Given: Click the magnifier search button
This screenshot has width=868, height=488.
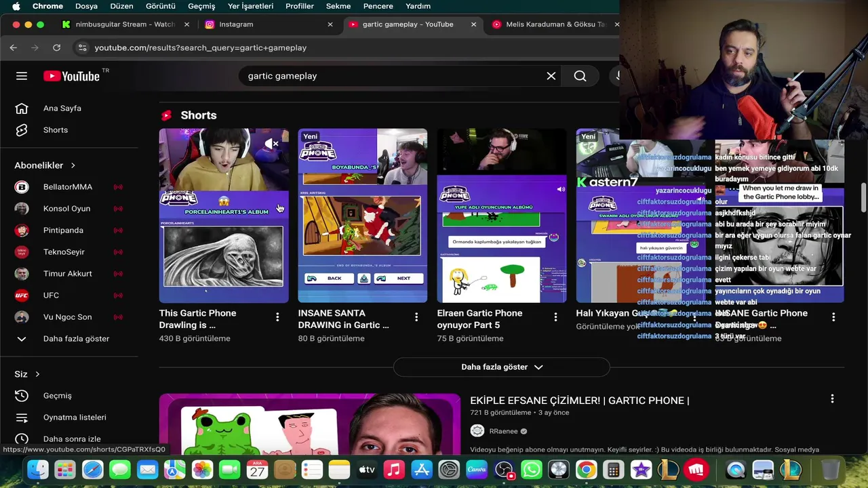Looking at the screenshot, I should point(580,76).
